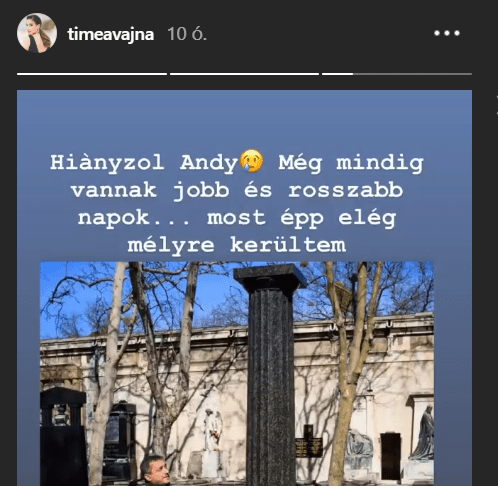Image resolution: width=498 pixels, height=486 pixels.
Task: Click the dark doorway in crypt wall
Action: (391, 456)
